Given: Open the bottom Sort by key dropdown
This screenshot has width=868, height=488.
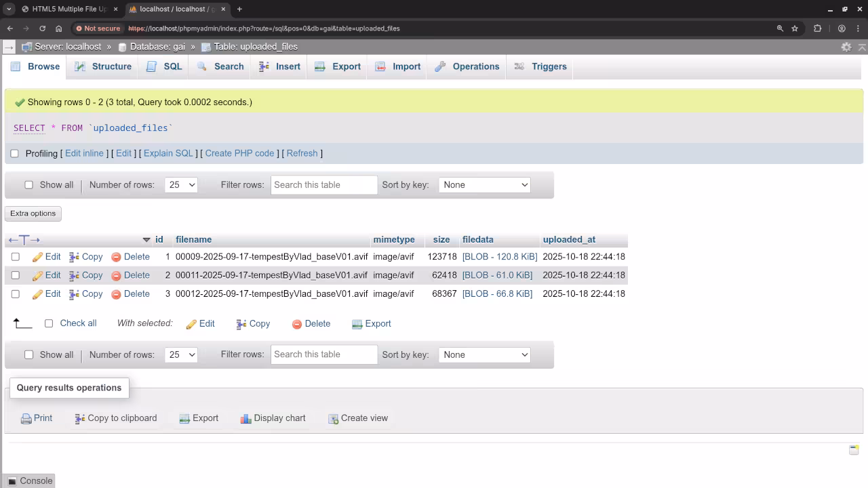Looking at the screenshot, I should pyautogui.click(x=484, y=354).
